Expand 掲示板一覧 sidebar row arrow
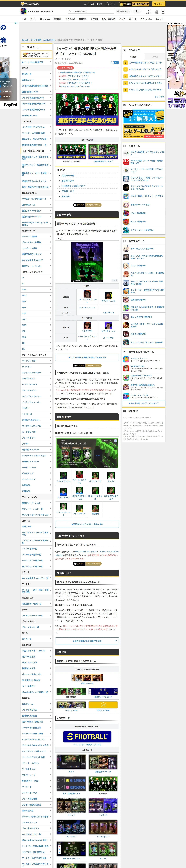 (51, 74)
